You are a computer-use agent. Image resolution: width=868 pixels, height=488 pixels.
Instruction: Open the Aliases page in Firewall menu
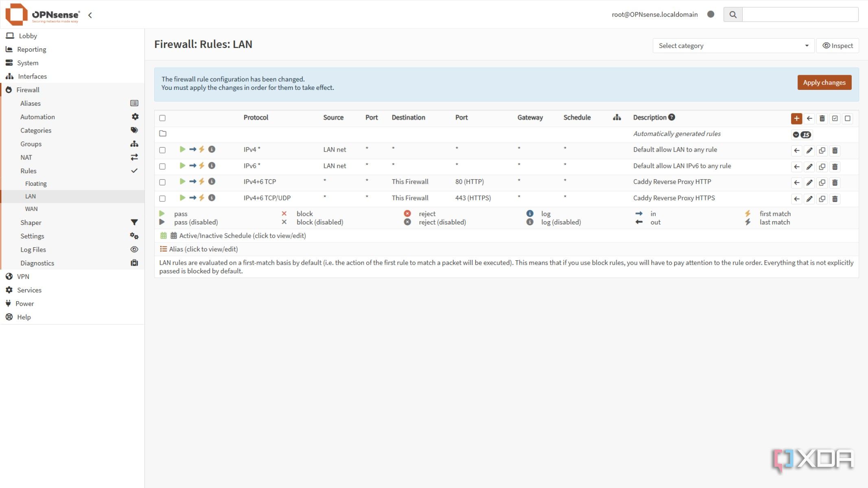pos(31,103)
